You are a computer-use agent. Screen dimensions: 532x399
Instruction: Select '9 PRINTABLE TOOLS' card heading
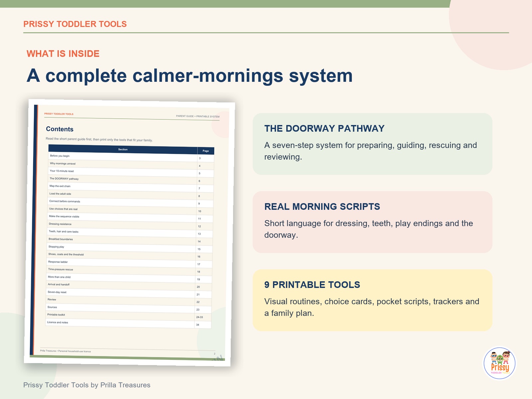(312, 285)
